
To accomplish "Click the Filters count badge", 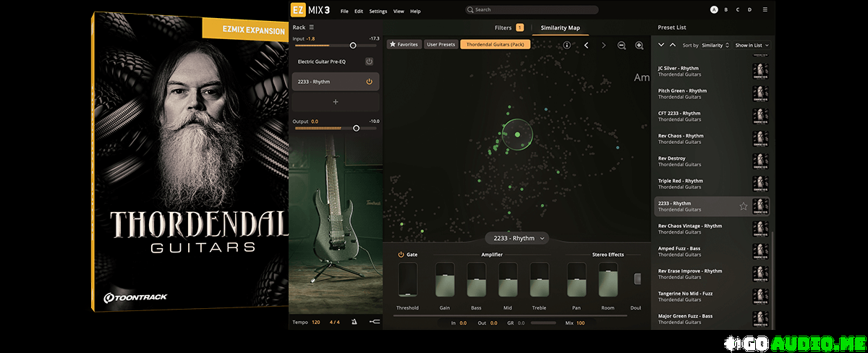I will (519, 27).
